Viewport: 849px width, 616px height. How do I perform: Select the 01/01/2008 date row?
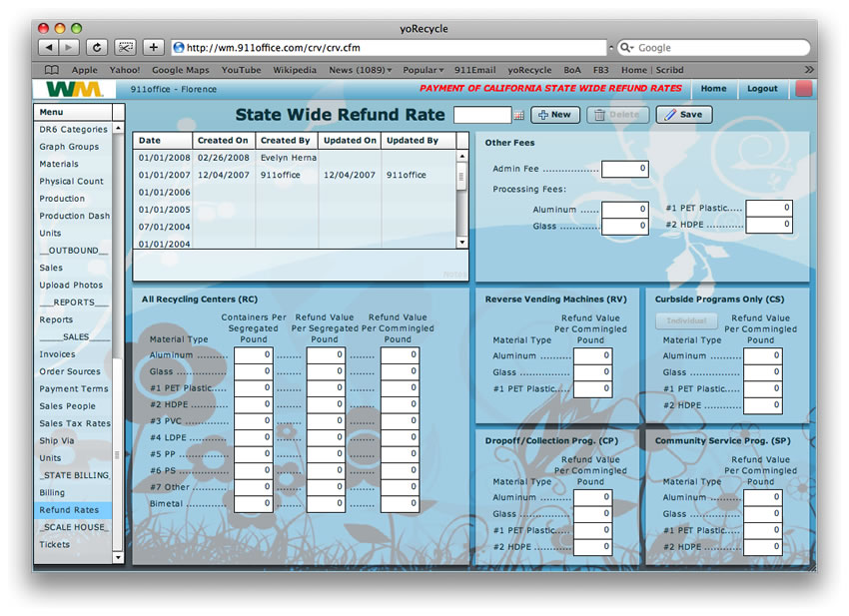pyautogui.click(x=295, y=158)
